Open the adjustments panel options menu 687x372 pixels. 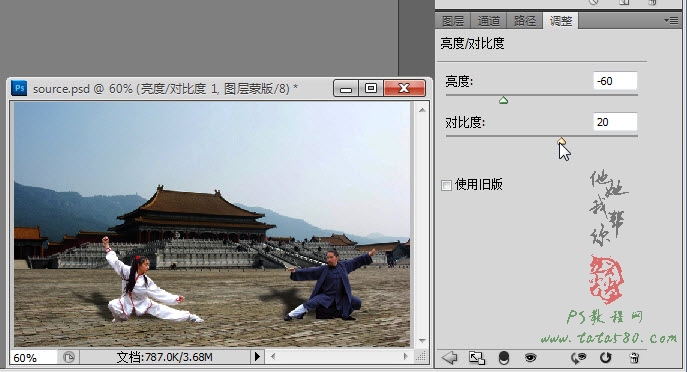point(671,20)
